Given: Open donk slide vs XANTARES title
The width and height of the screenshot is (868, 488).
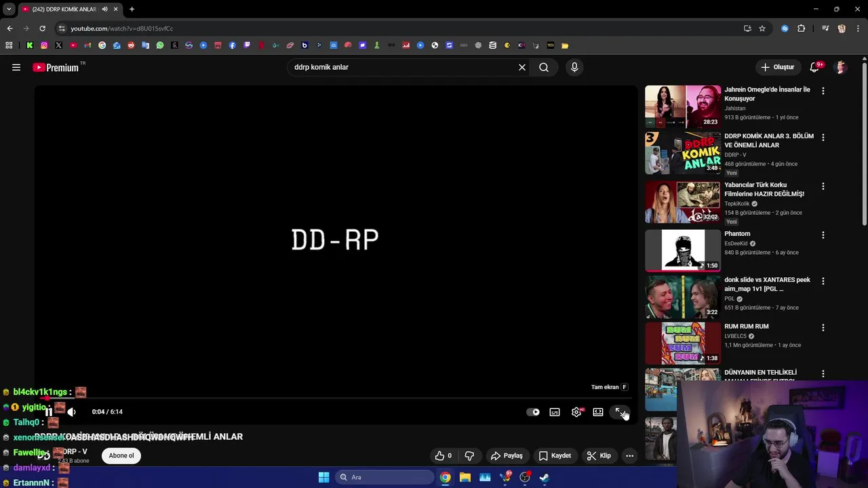Looking at the screenshot, I should click(767, 284).
